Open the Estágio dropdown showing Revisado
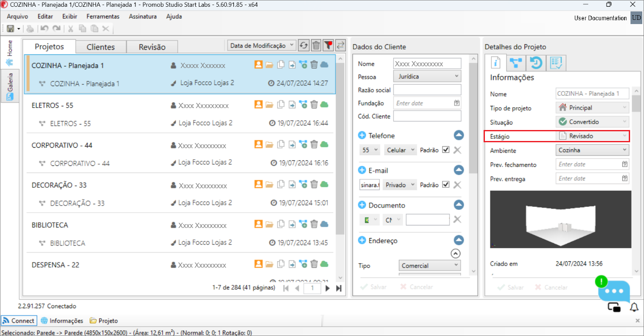644x336 pixels. (593, 136)
